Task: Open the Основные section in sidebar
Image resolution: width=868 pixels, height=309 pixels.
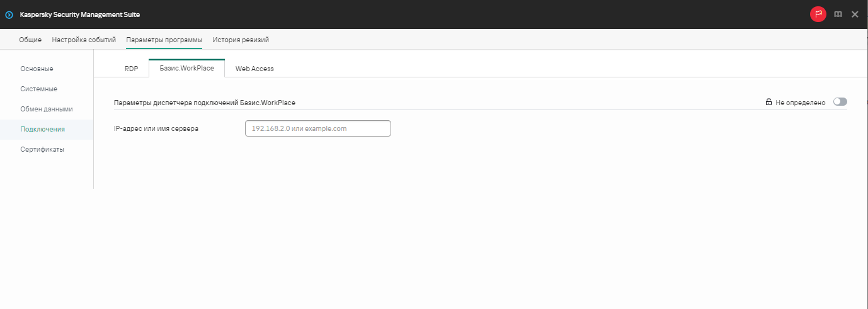Action: pyautogui.click(x=37, y=69)
